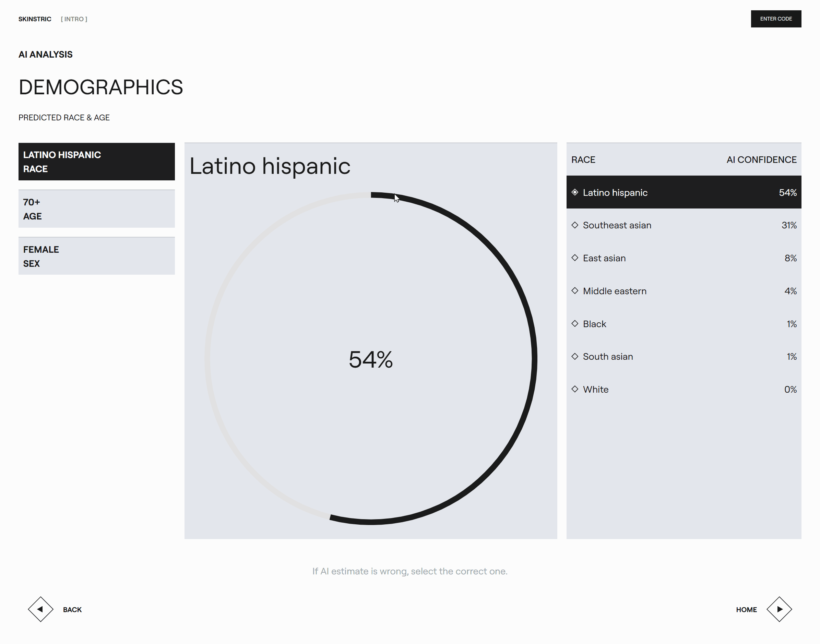Click diamond icon beside East asian

click(x=575, y=258)
